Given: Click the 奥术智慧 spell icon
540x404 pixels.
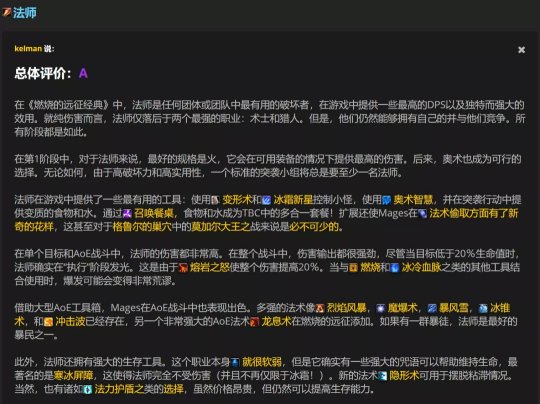Looking at the screenshot, I should click(x=386, y=200).
